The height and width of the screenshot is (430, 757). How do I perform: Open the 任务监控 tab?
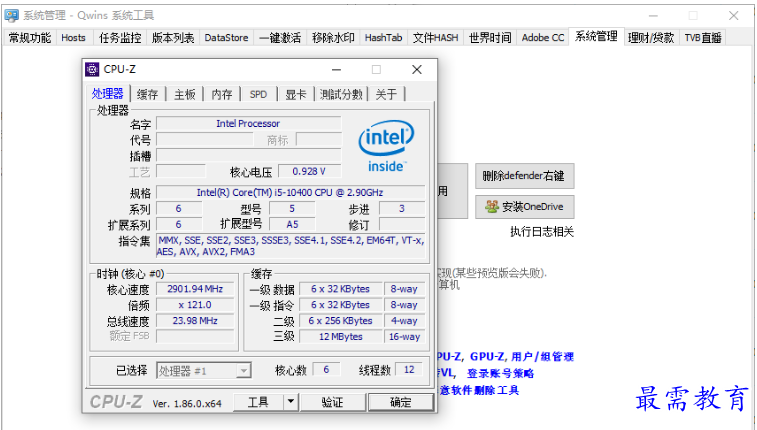(120, 38)
